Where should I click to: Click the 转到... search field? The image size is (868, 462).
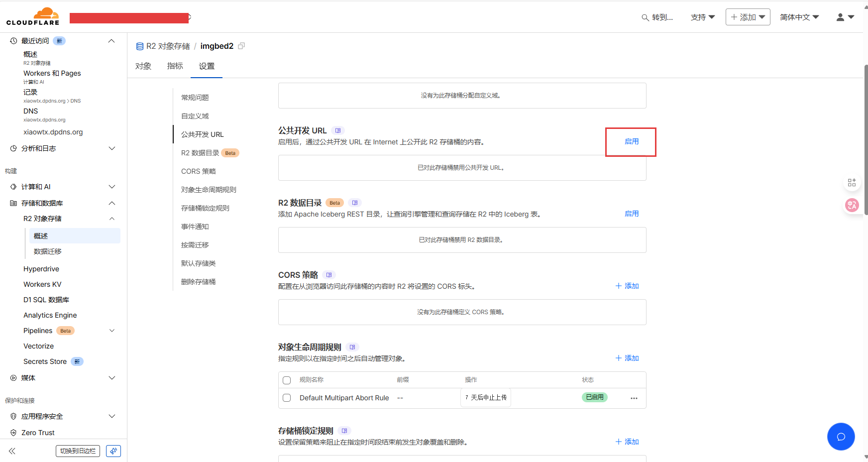[658, 17]
